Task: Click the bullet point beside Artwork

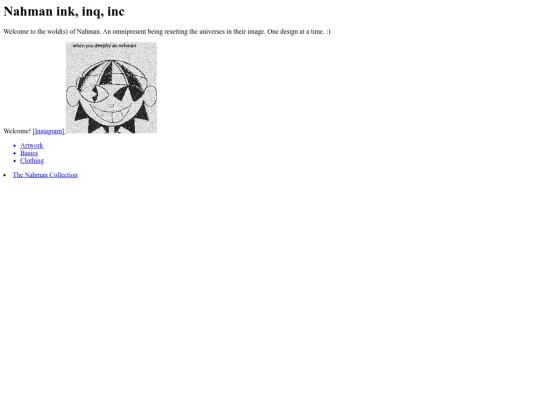Action: (15, 146)
